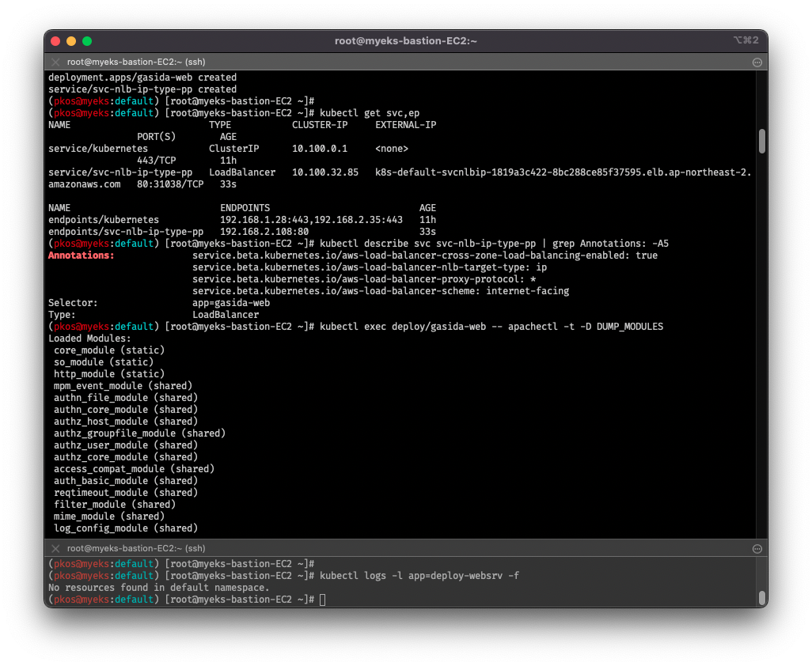Click log_config_module (shared) line
Viewport: 812px width, 666px height.
(126, 529)
